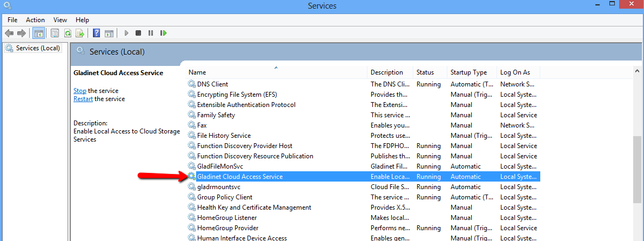Click the Pause Service toolbar icon
644x241 pixels.
(151, 33)
